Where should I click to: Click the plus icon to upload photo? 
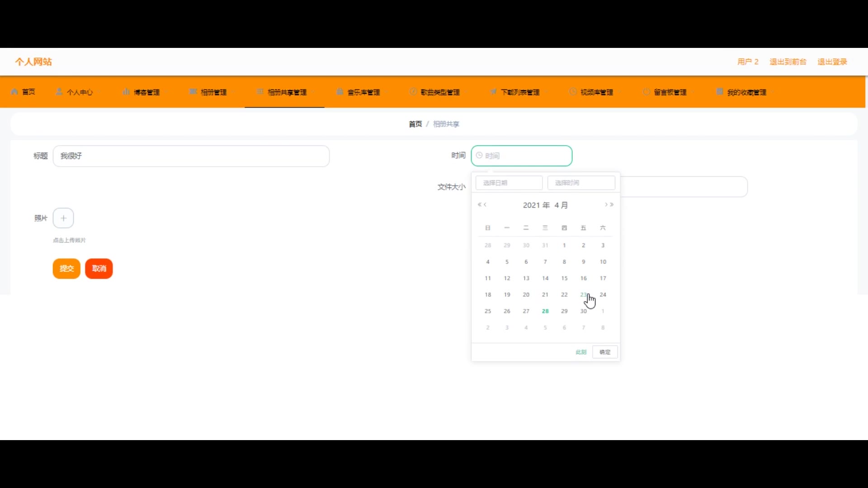[x=63, y=218]
